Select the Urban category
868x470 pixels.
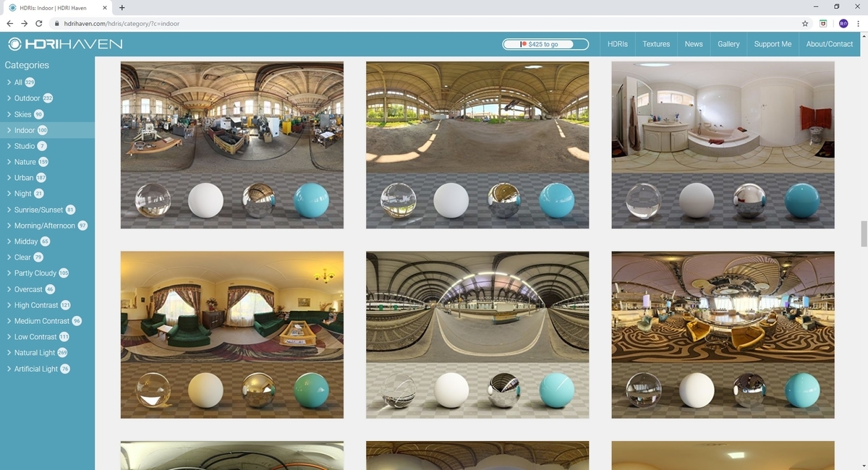(x=47, y=178)
